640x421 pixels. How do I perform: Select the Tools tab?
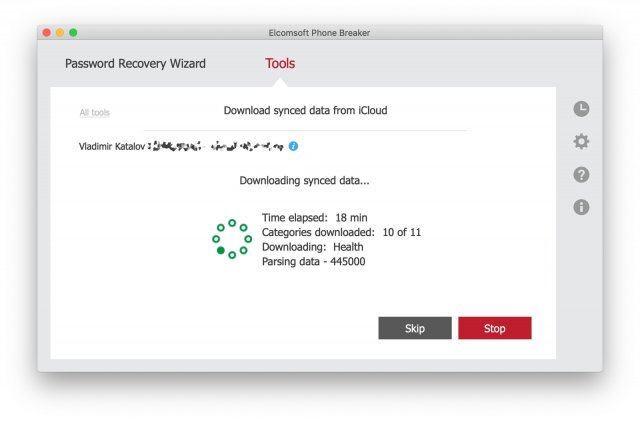pyautogui.click(x=280, y=64)
